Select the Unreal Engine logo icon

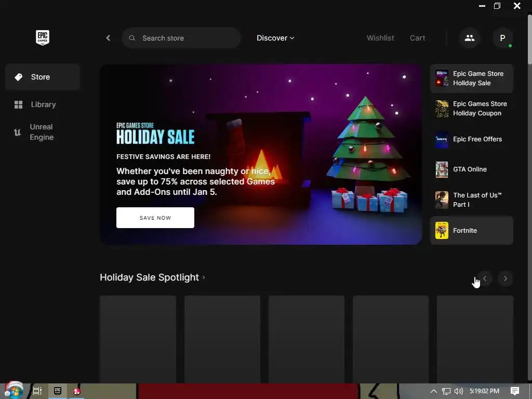pos(17,132)
